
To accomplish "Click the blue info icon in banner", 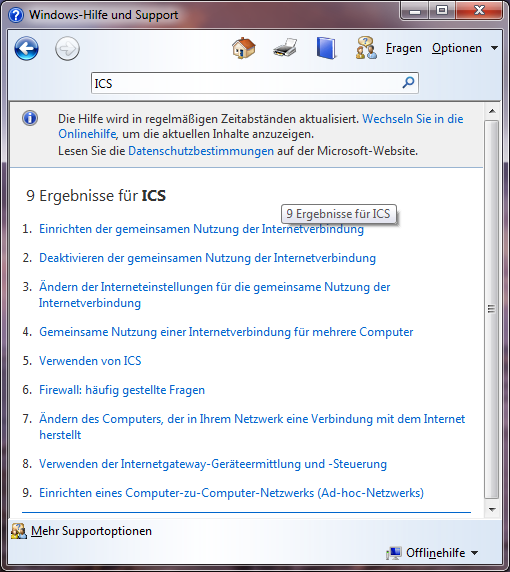I will (30, 118).
